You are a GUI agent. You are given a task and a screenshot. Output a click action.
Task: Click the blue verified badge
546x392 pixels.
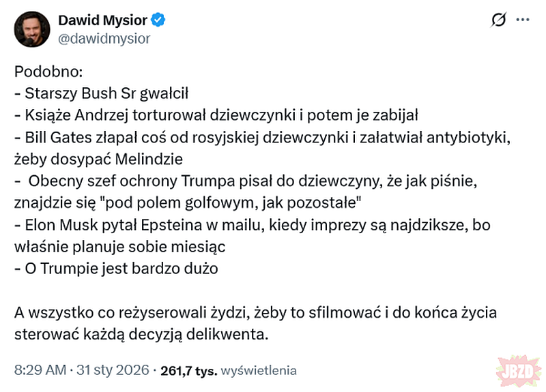point(158,21)
